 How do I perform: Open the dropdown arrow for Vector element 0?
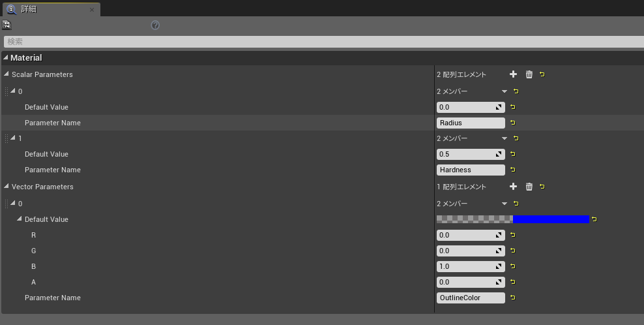(x=505, y=204)
